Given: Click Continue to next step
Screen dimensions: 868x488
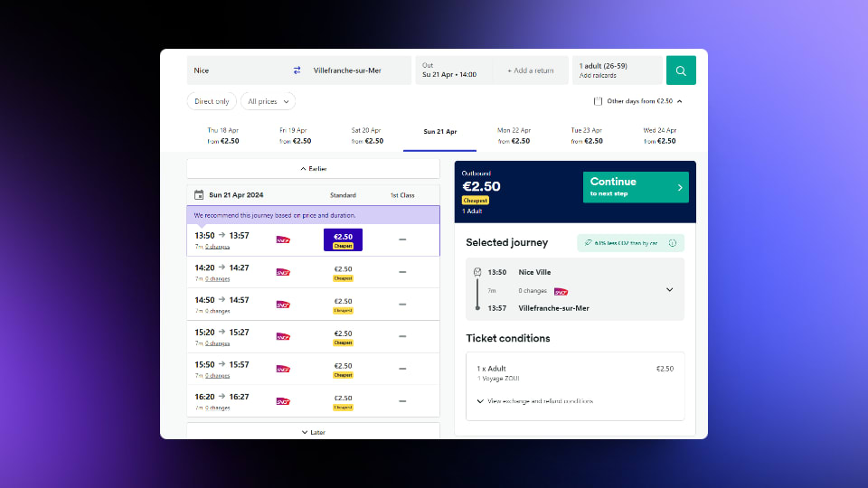Looking at the screenshot, I should pos(636,187).
